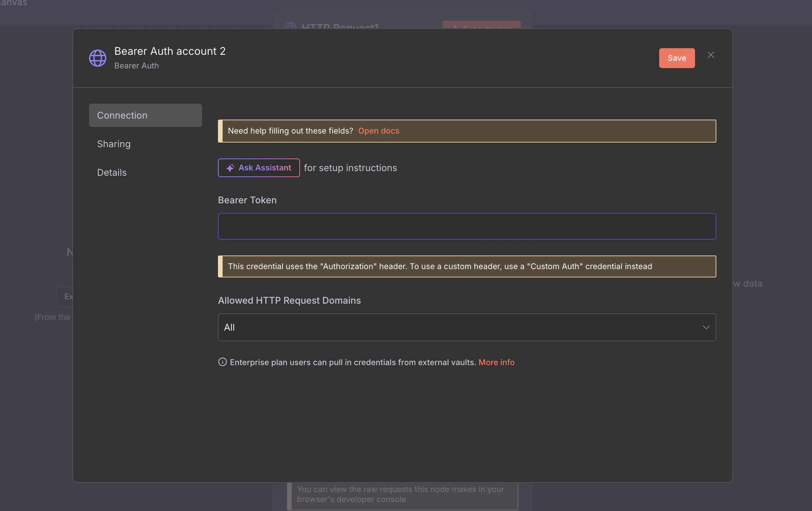Click the Bearer Auth account 2 title to rename
Screen dimensions: 812x511
(170, 51)
